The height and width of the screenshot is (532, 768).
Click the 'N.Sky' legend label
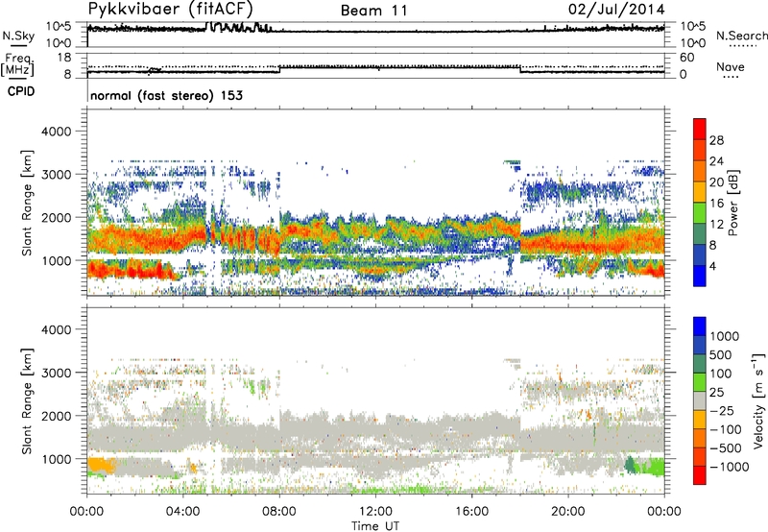pyautogui.click(x=18, y=36)
